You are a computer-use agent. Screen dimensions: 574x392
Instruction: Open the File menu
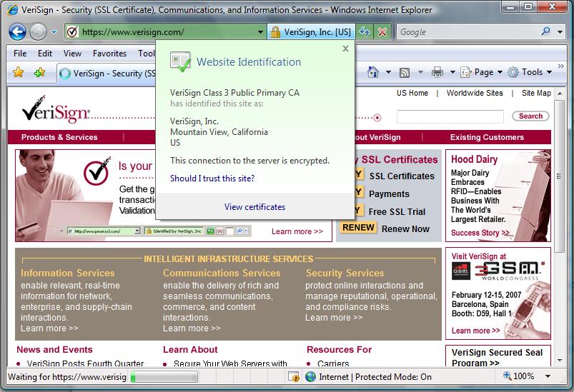coord(20,54)
